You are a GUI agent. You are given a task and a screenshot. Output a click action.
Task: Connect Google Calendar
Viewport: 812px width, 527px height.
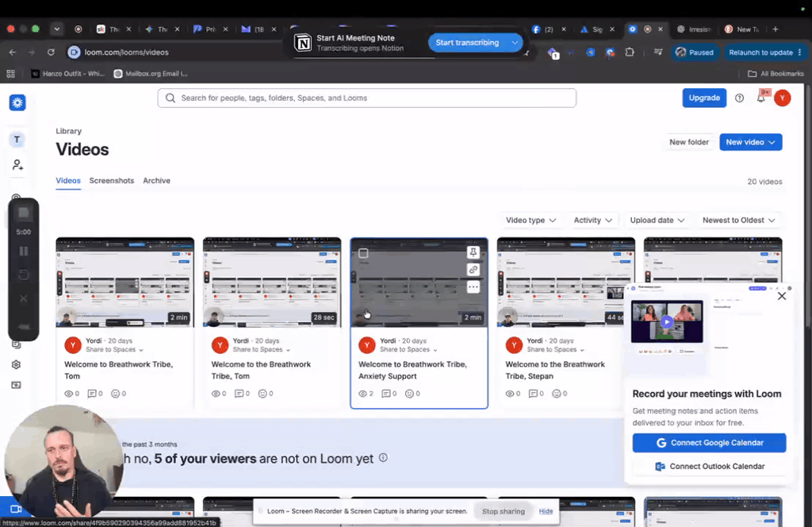click(x=709, y=443)
